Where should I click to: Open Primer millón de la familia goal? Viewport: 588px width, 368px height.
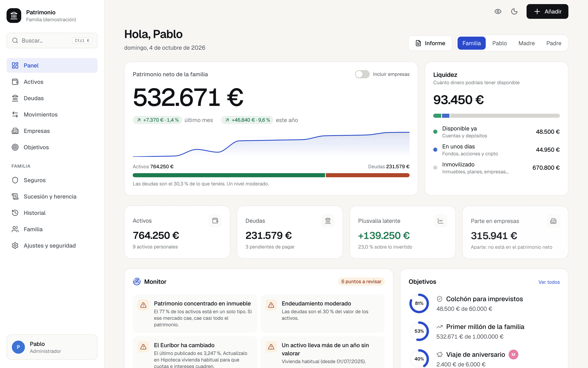pyautogui.click(x=484, y=331)
